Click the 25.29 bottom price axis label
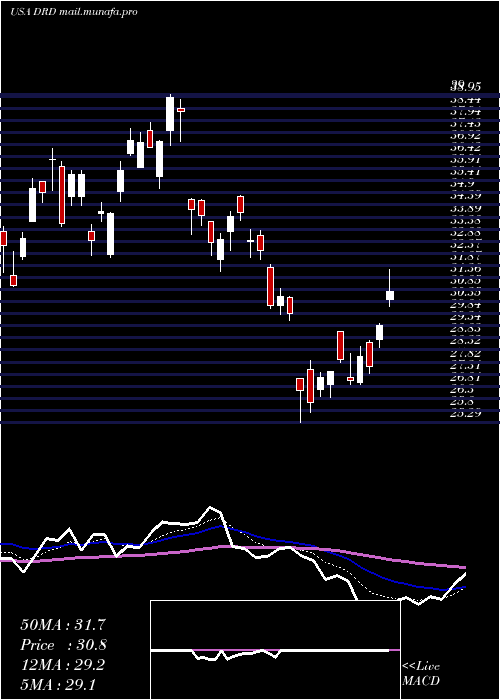 [x=465, y=414]
